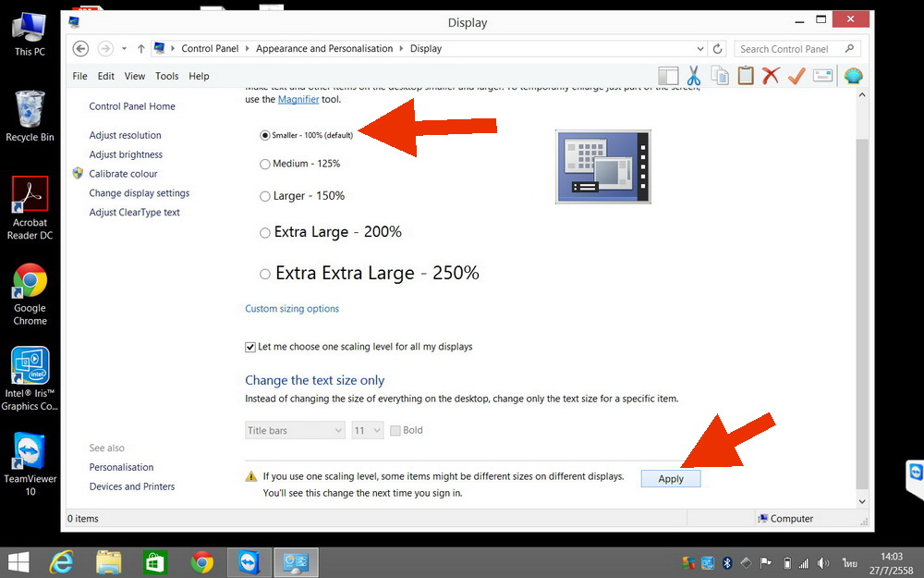
Task: Click the Apply button
Action: [671, 479]
